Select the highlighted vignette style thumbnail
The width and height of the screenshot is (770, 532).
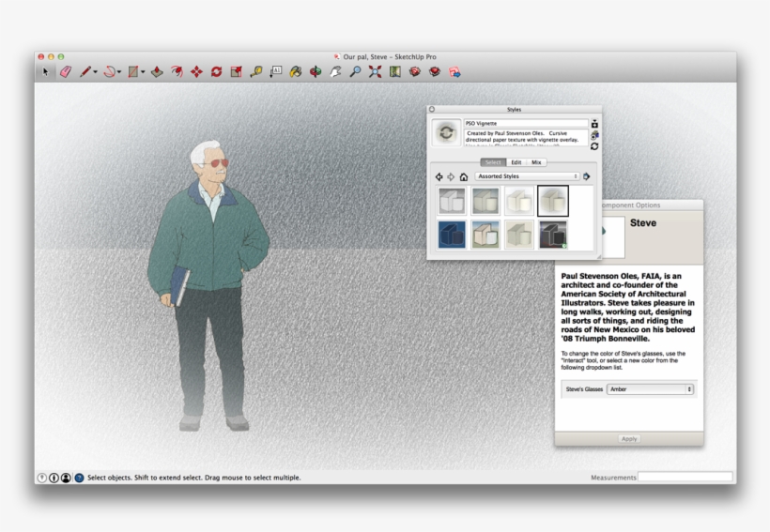553,201
